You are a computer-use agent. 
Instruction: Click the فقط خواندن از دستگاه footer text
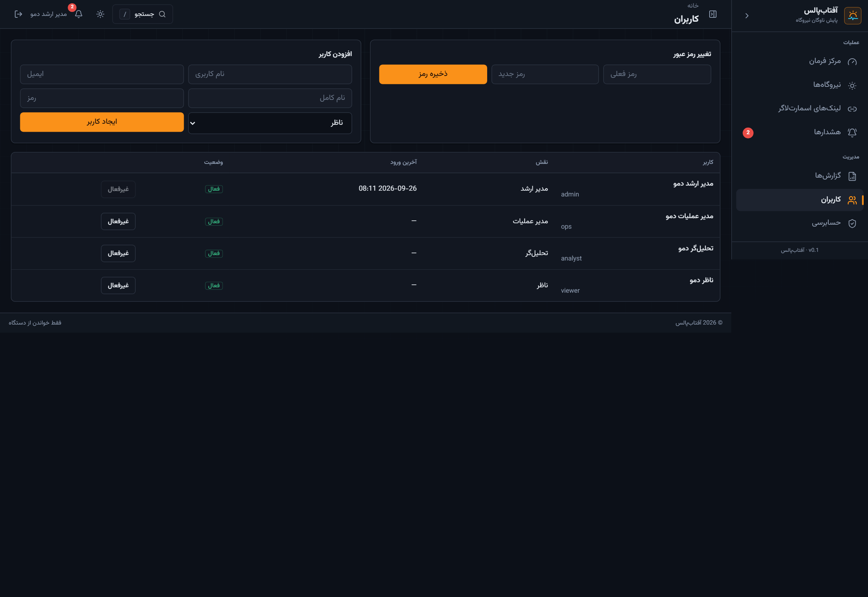35,323
